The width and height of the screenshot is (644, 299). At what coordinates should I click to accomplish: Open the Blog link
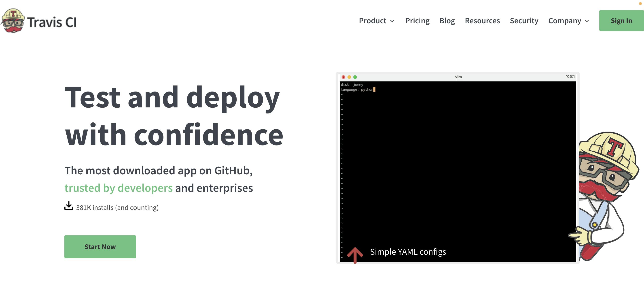click(447, 21)
